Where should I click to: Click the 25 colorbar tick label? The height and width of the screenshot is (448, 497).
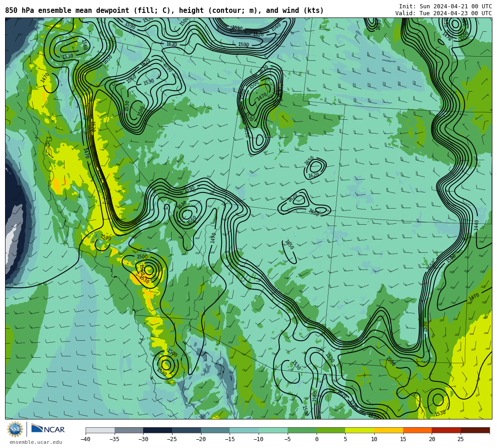pos(461,439)
